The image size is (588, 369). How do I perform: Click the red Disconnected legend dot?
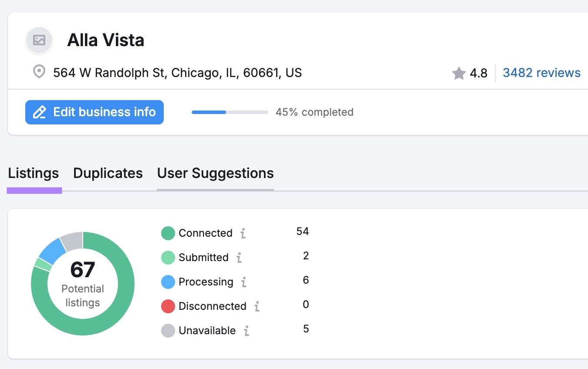[169, 306]
